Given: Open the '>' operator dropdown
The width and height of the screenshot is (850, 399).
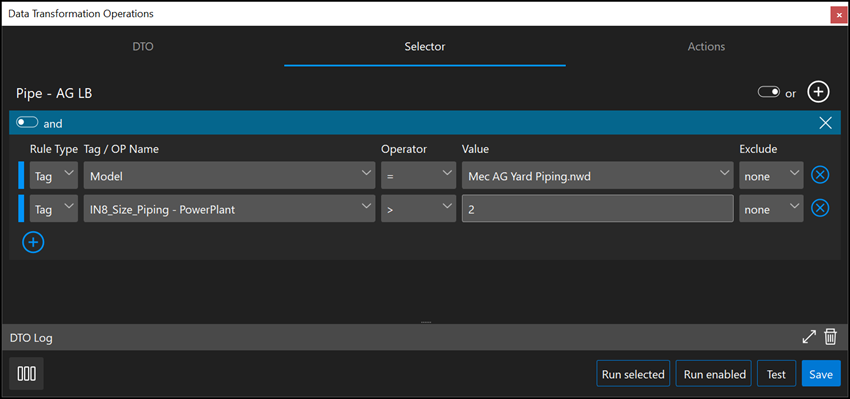Looking at the screenshot, I should [418, 208].
